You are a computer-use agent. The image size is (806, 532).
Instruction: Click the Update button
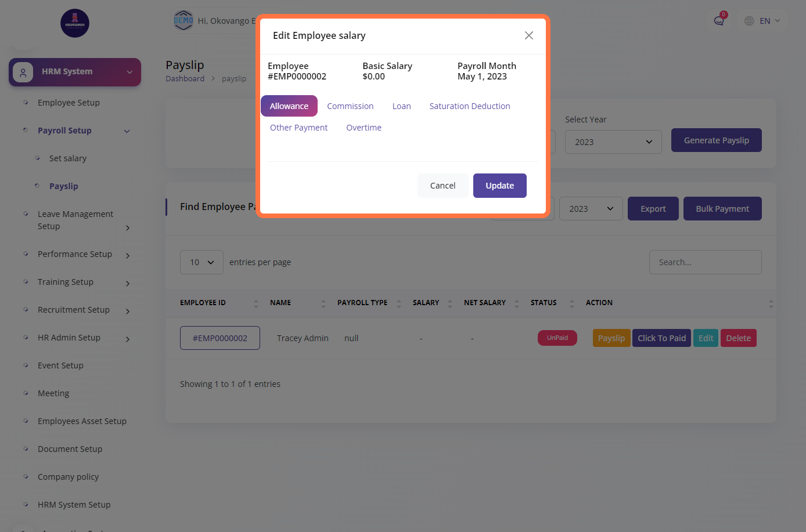tap(499, 186)
